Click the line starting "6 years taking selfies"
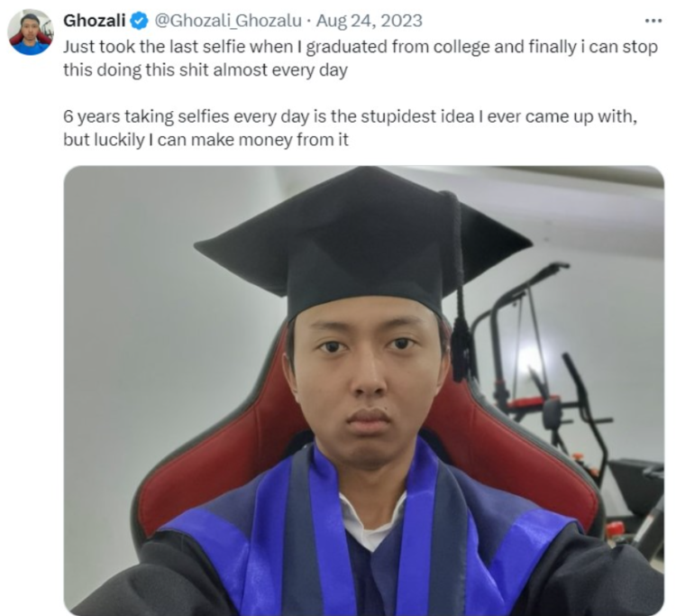Image resolution: width=676 pixels, height=616 pixels. tap(350, 116)
